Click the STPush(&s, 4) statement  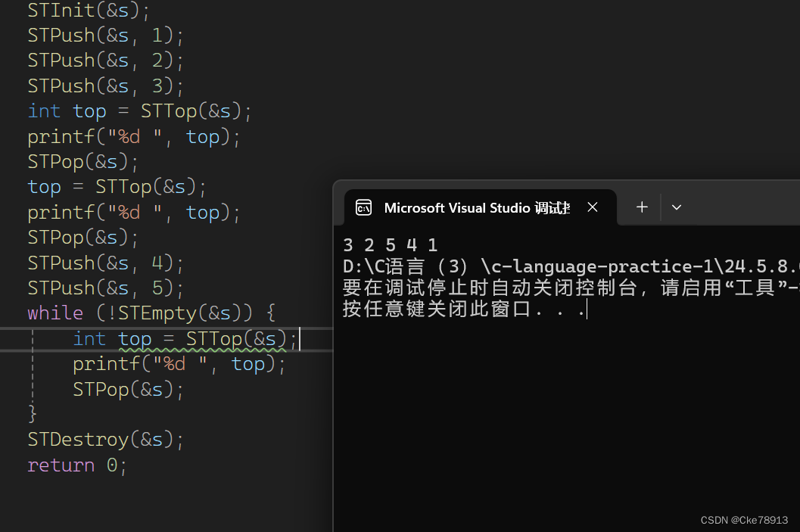(104, 263)
